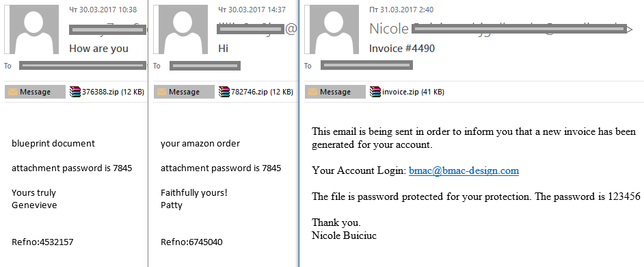Screen dimensions: 644x267
Task: Click the Message tab in second email
Action: pos(184,92)
